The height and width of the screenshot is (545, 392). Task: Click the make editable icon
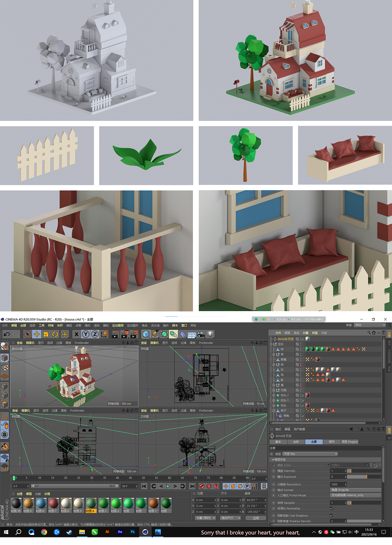5,346
